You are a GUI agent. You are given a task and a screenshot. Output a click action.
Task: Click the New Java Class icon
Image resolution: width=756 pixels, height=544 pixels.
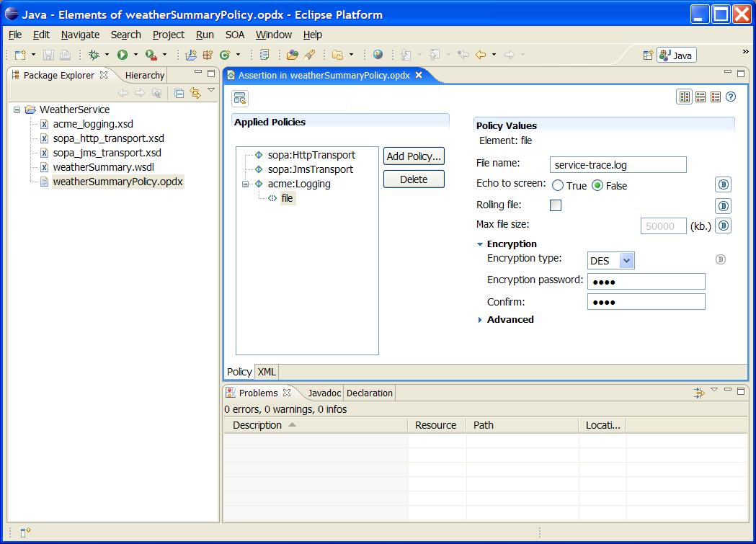click(225, 55)
